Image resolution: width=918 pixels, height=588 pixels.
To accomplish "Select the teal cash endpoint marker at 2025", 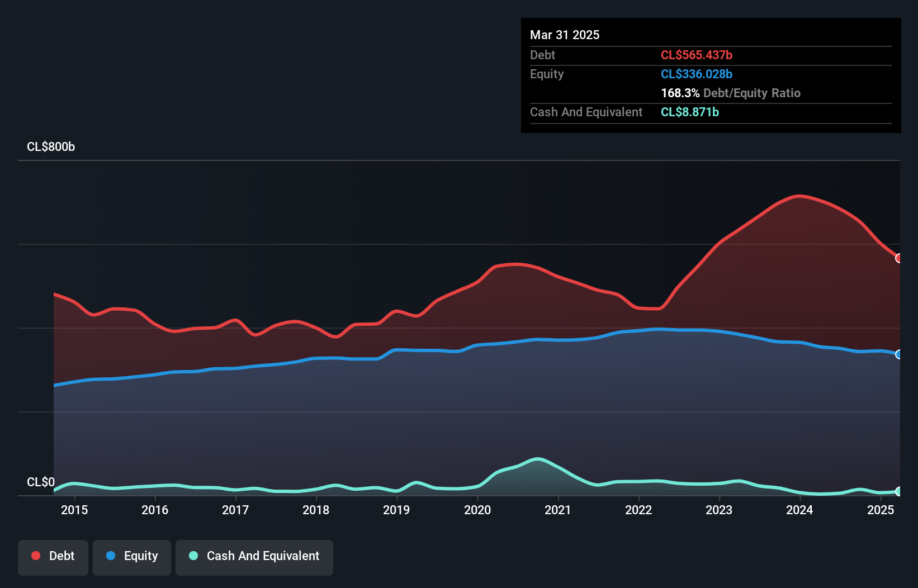I will (898, 492).
